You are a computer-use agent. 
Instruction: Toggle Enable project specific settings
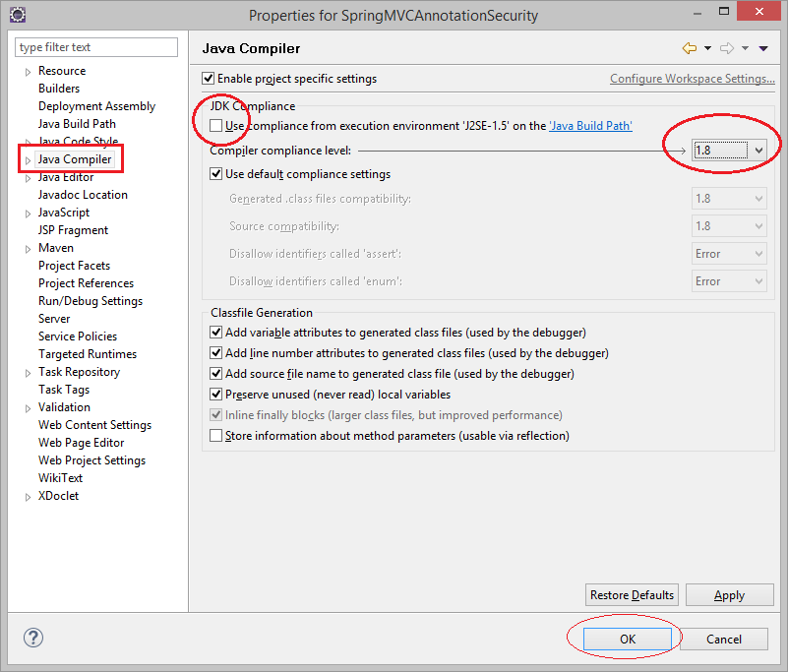coord(208,79)
